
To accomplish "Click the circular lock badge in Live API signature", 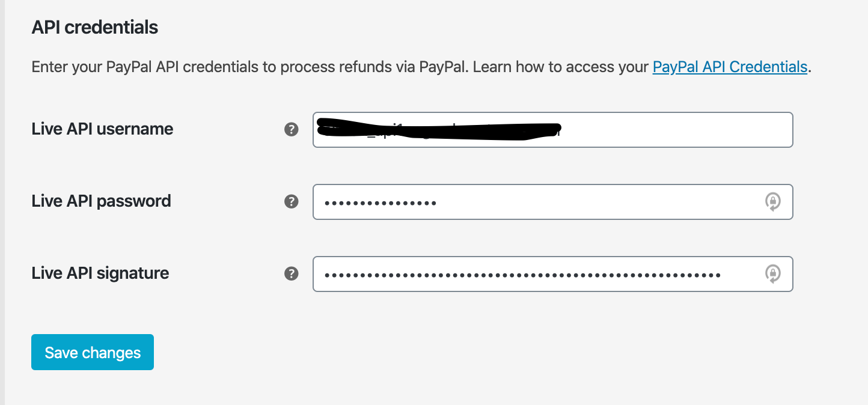I will (x=774, y=274).
